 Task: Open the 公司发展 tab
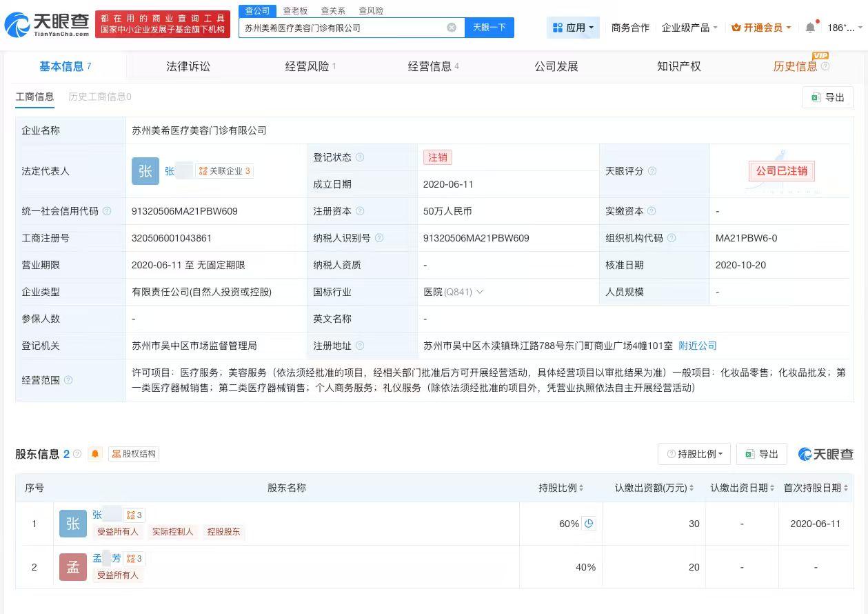click(x=556, y=67)
